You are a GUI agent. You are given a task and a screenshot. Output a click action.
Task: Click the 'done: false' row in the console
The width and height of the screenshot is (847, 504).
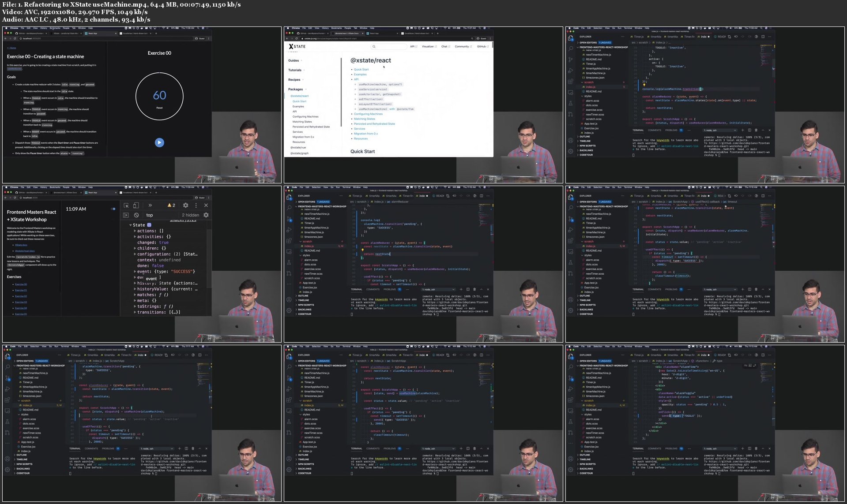[x=151, y=265]
